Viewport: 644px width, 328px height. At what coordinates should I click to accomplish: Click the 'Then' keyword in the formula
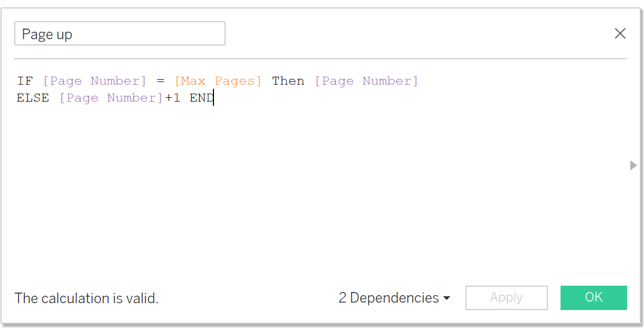[x=288, y=81]
